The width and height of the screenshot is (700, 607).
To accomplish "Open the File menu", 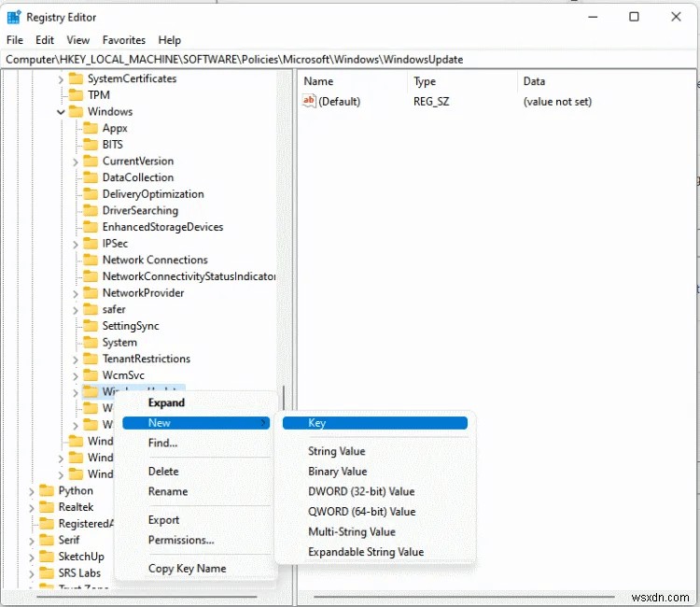I will tap(15, 40).
